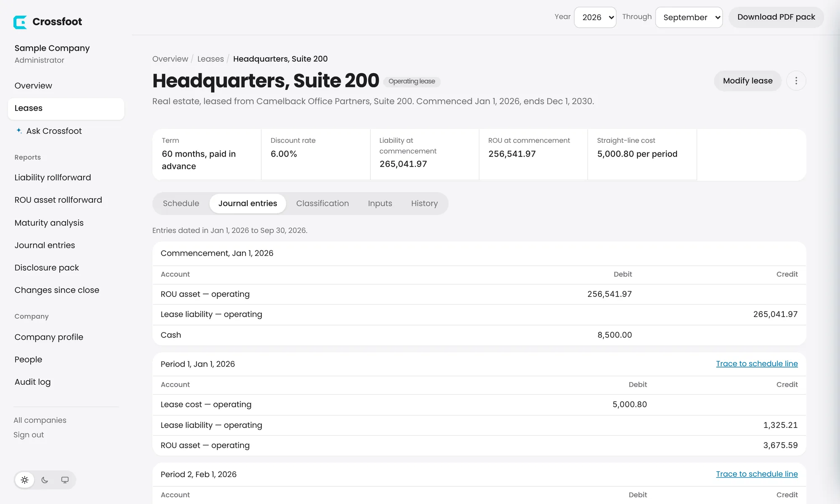Follow Period 1 Trace to schedule line

click(757, 364)
